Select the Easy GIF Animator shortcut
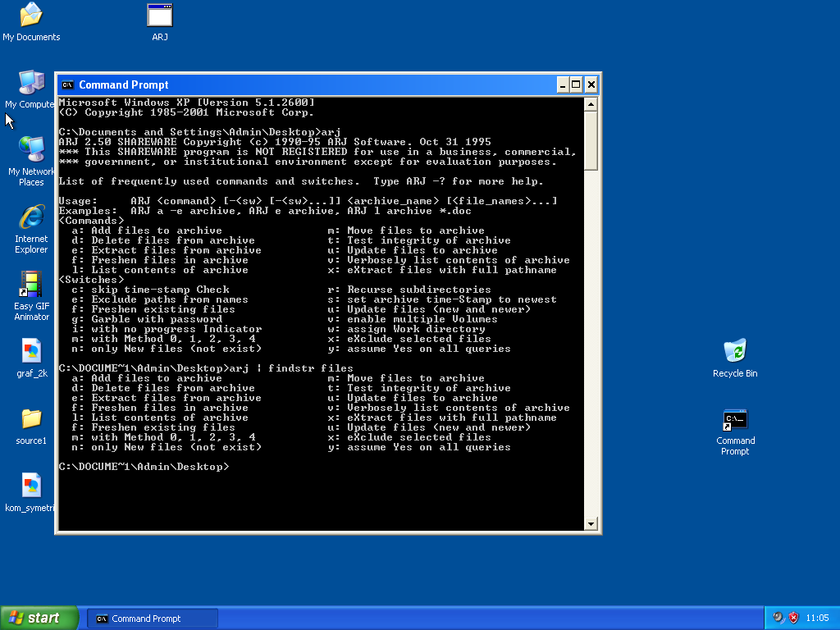840x630 pixels. [31, 295]
